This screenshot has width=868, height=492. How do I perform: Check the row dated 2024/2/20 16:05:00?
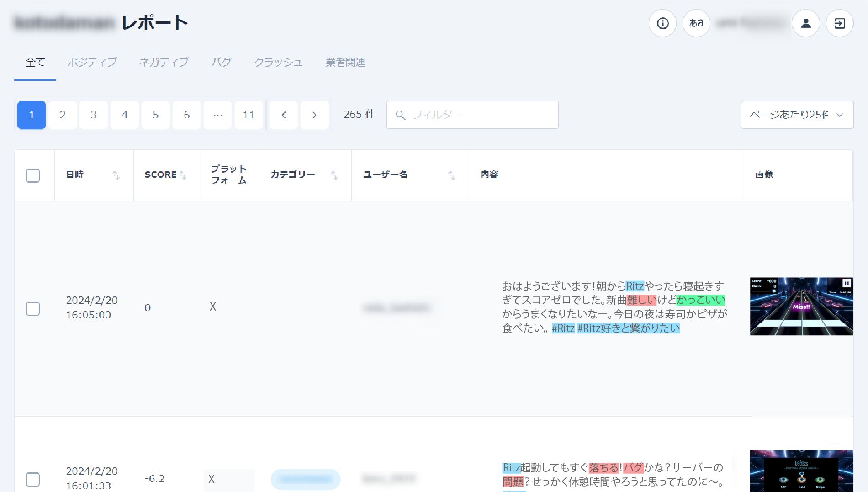[x=33, y=309]
